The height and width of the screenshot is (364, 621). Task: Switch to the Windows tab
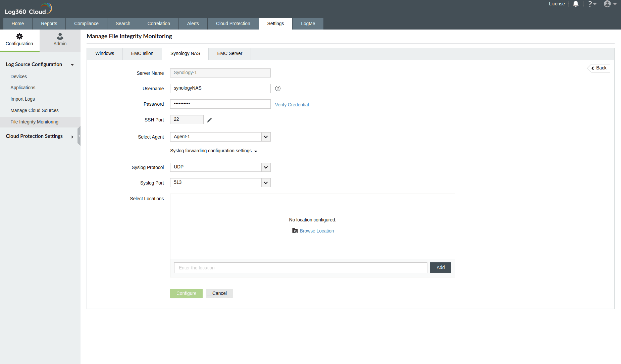(104, 54)
